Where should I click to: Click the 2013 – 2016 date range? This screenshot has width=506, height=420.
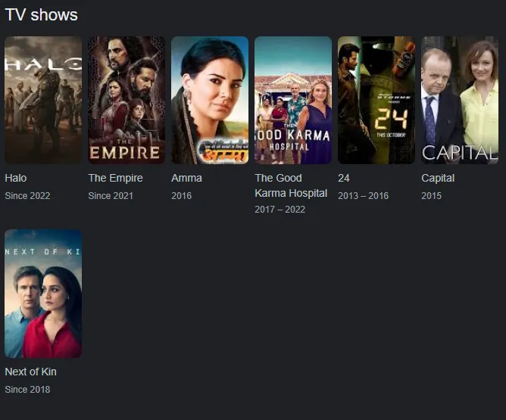364,196
